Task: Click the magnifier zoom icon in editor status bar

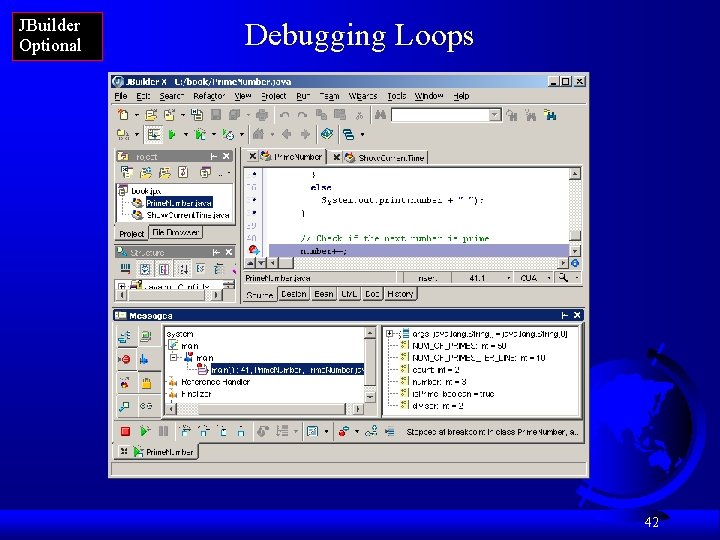Action: [x=563, y=278]
